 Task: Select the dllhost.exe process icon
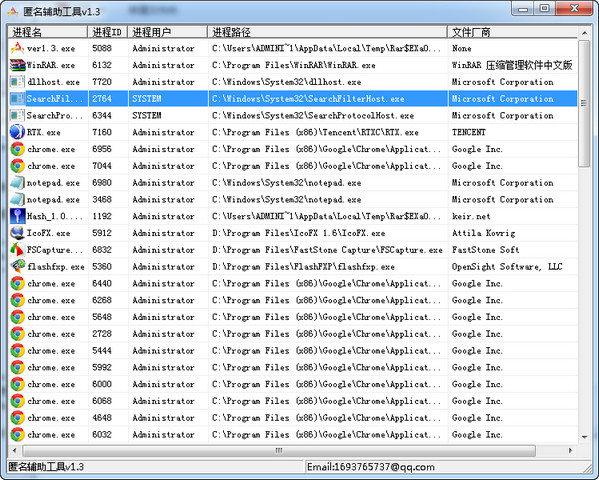[17, 82]
